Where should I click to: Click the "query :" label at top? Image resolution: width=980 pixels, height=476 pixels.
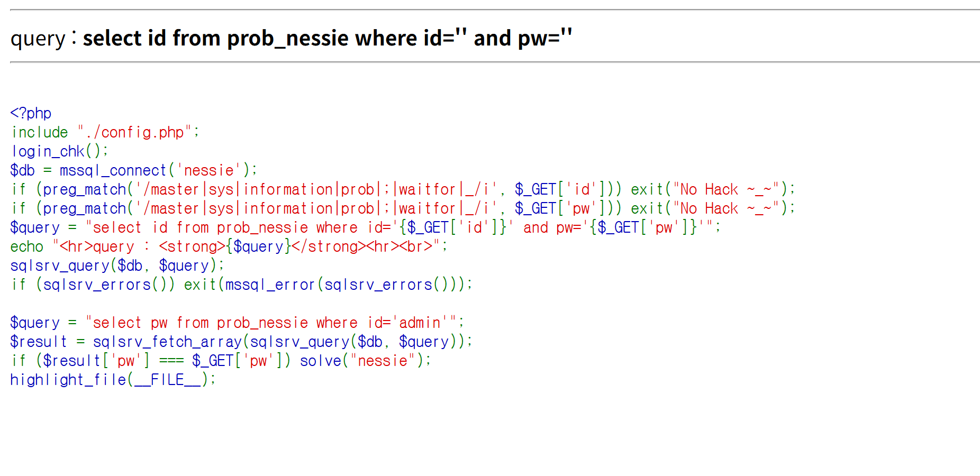click(43, 38)
